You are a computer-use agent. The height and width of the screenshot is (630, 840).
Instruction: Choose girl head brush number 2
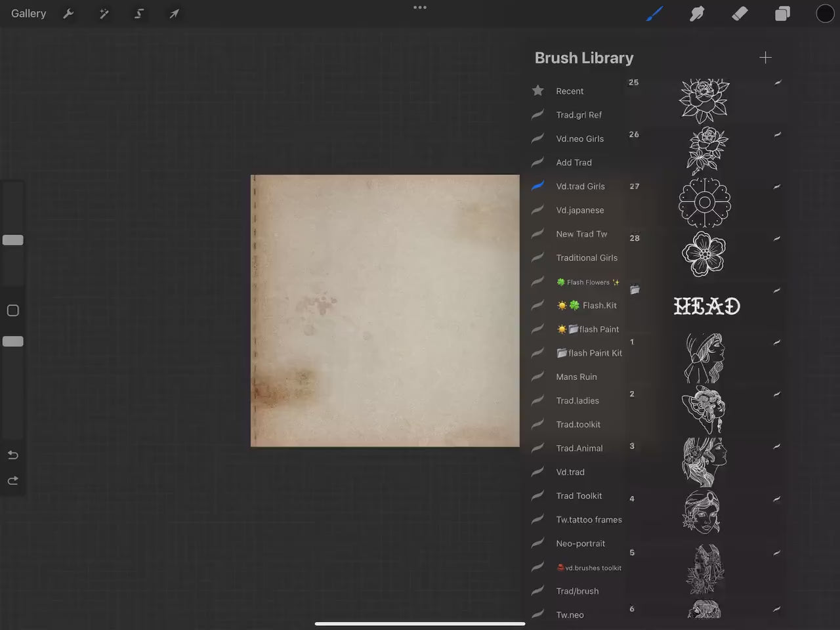click(x=705, y=411)
